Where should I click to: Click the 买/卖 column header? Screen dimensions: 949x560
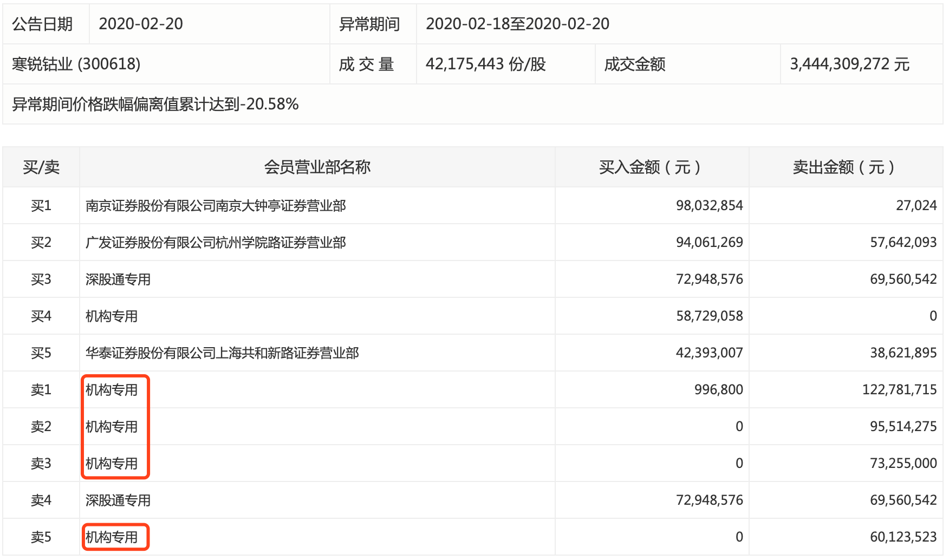tap(41, 167)
